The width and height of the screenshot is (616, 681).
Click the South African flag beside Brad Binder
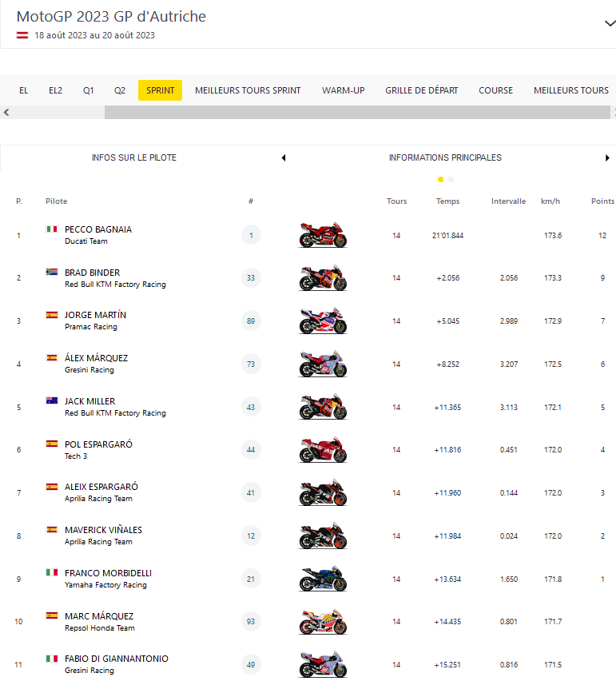point(52,273)
